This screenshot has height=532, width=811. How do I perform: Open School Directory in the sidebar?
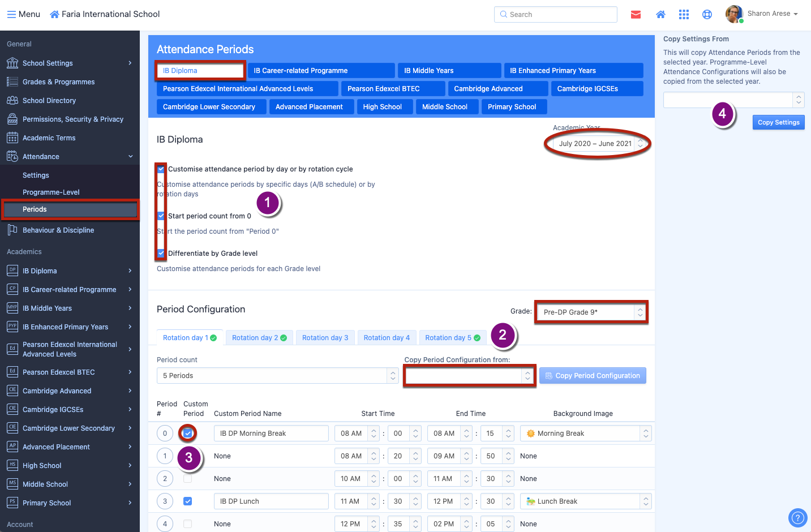[49, 101]
